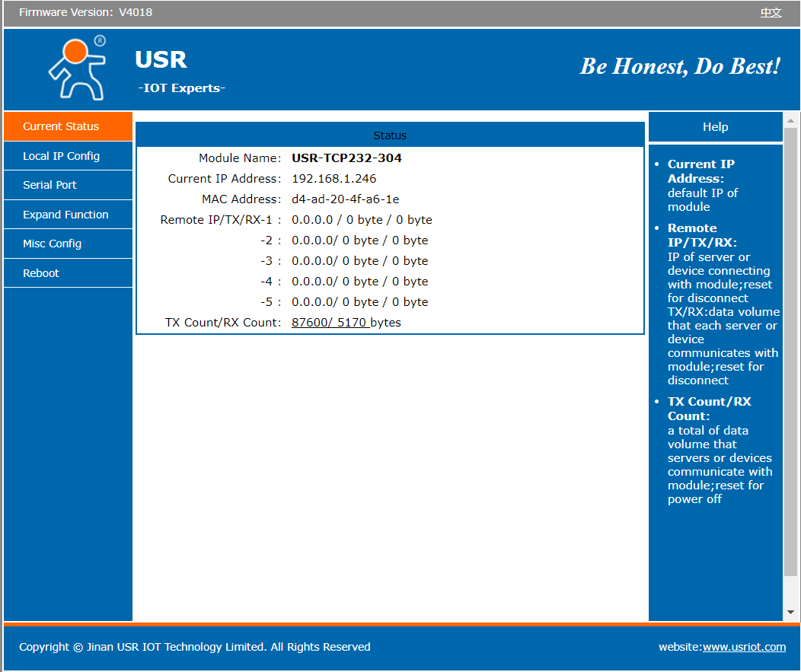
Task: Click the -2 remote connection row label
Action: pyautogui.click(x=270, y=240)
